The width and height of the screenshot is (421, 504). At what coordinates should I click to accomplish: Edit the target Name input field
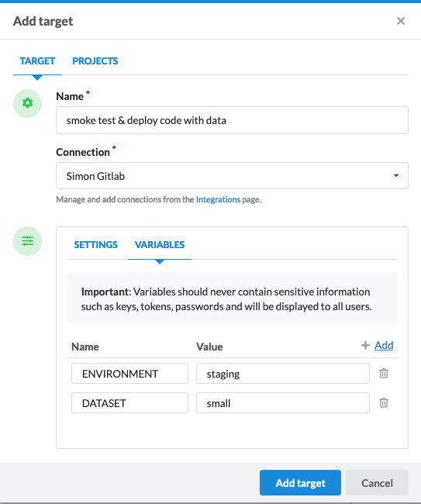232,120
